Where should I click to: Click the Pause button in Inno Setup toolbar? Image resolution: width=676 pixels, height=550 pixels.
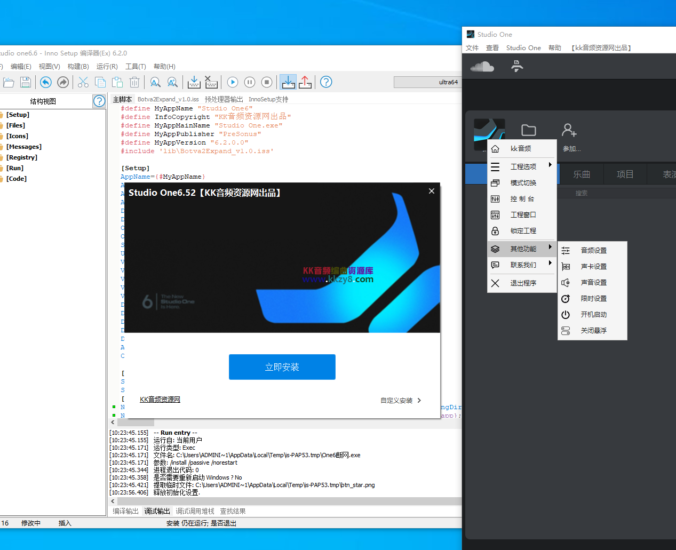[x=250, y=82]
